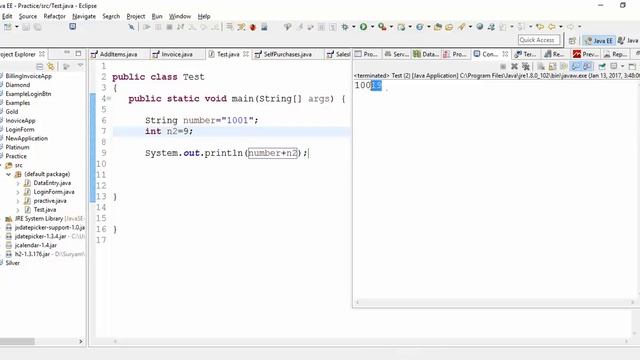
Task: Open the New dropdown arrow beside New icon
Action: coord(17,27)
